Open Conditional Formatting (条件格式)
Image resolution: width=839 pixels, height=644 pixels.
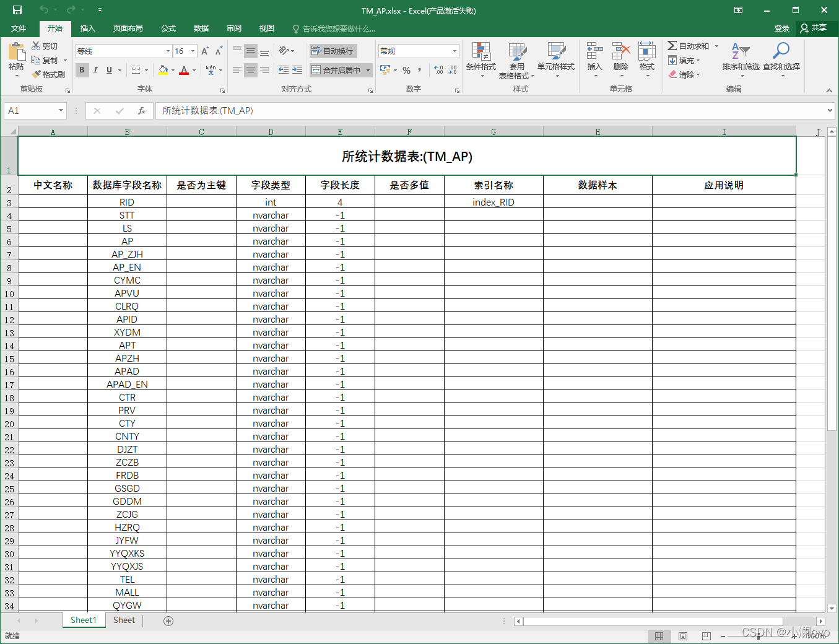(481, 60)
